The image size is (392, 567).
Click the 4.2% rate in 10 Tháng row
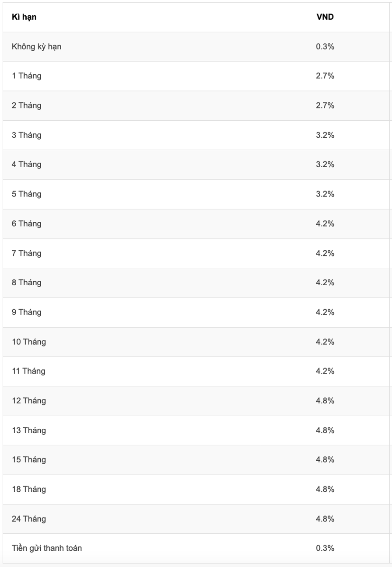pyautogui.click(x=325, y=342)
